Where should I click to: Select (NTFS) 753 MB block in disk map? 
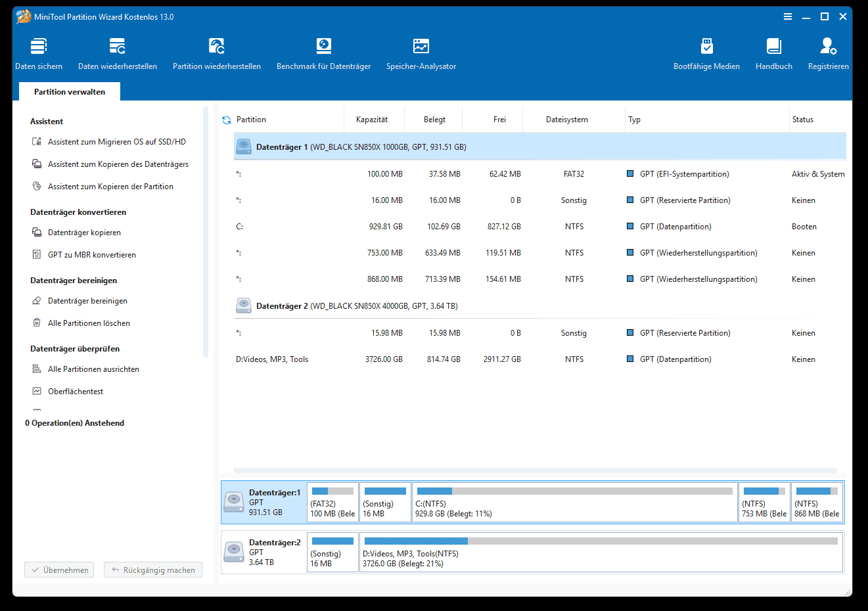(764, 503)
